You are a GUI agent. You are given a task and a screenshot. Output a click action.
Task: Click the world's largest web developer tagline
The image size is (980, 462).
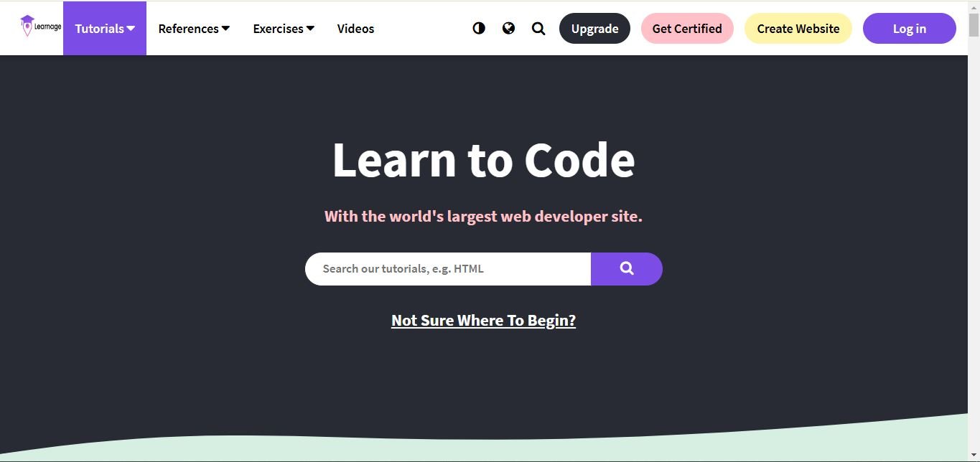click(483, 216)
